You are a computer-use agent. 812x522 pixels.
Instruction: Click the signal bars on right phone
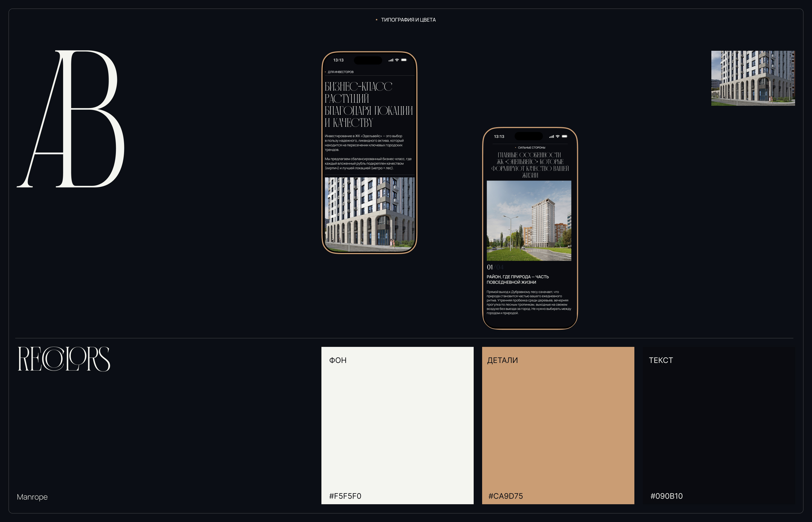(551, 136)
